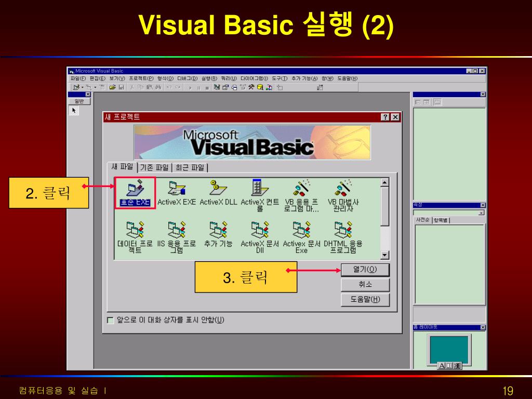Click the project list scrollbar up arrow
This screenshot has width=532, height=399.
click(384, 182)
